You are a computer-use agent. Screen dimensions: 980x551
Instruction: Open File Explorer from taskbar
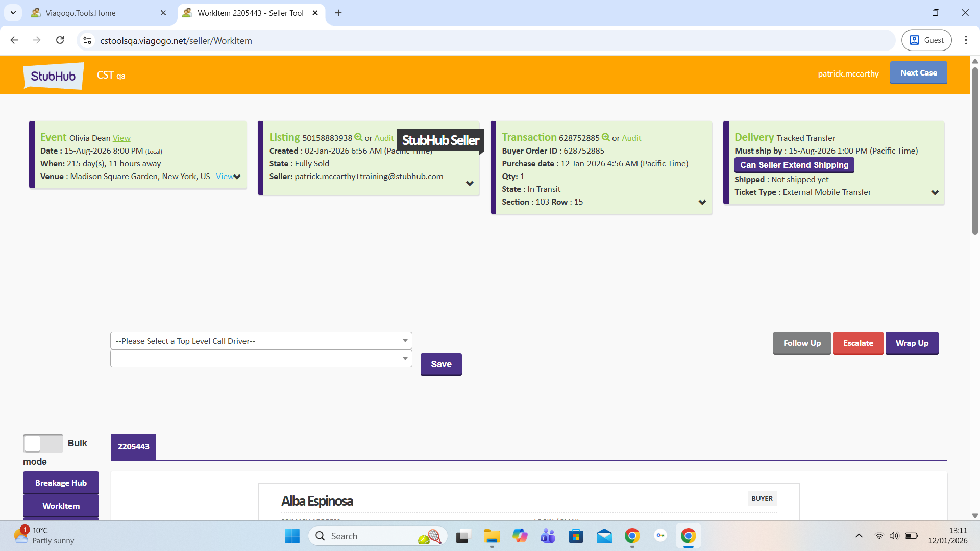click(x=492, y=536)
